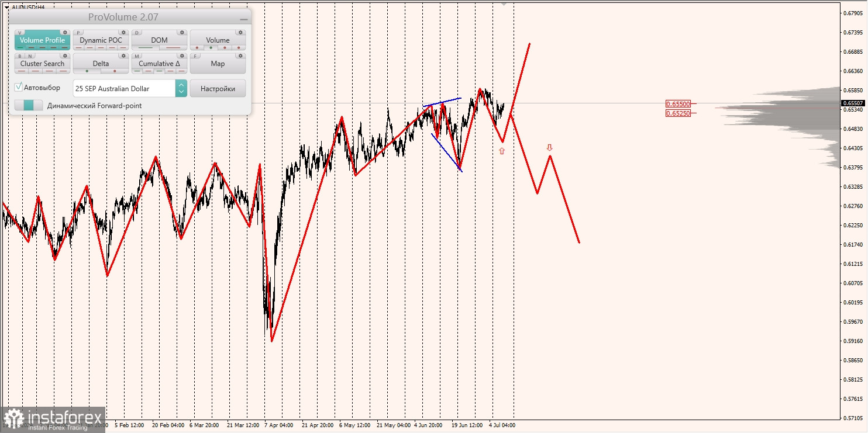The height and width of the screenshot is (433, 868).
Task: Click the M hotkey tag on Cumulative Δ
Action: [137, 56]
